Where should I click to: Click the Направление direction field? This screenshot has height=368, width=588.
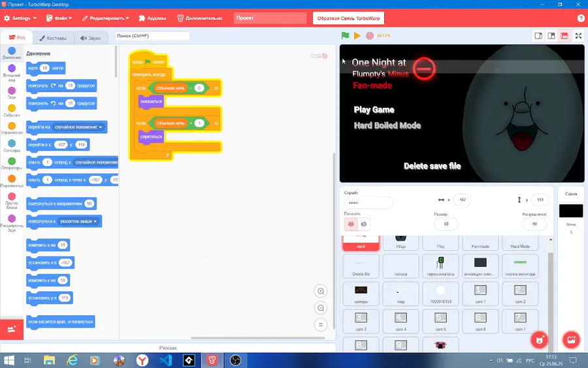tap(534, 224)
